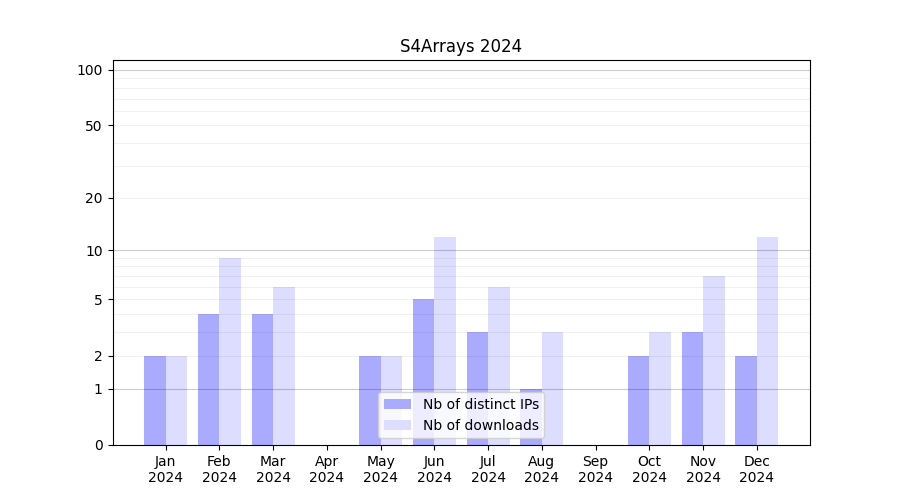
Task: Select the Feb 2024 distinct IPs bar
Action: (x=208, y=379)
